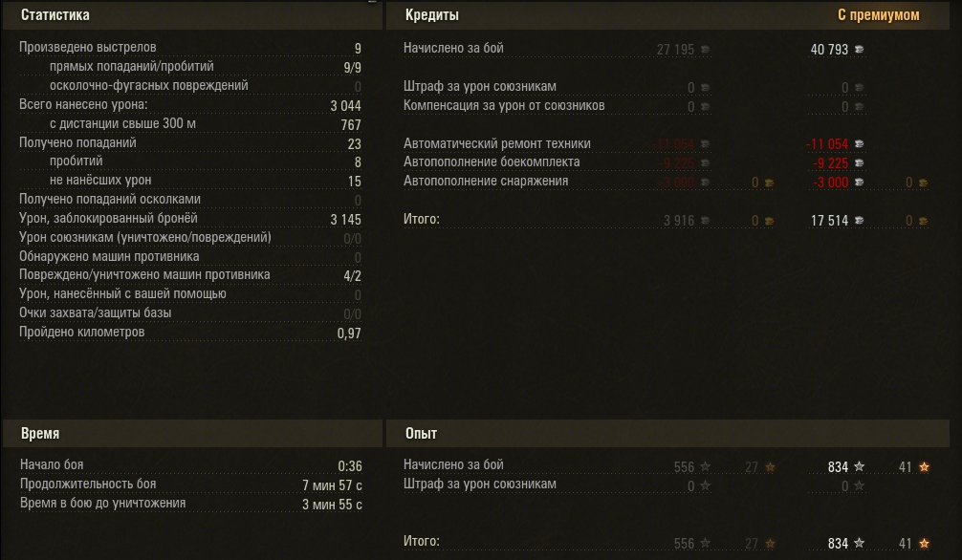
Task: Click the Урон, заблокированный бронёй statistic row
Action: (x=108, y=218)
